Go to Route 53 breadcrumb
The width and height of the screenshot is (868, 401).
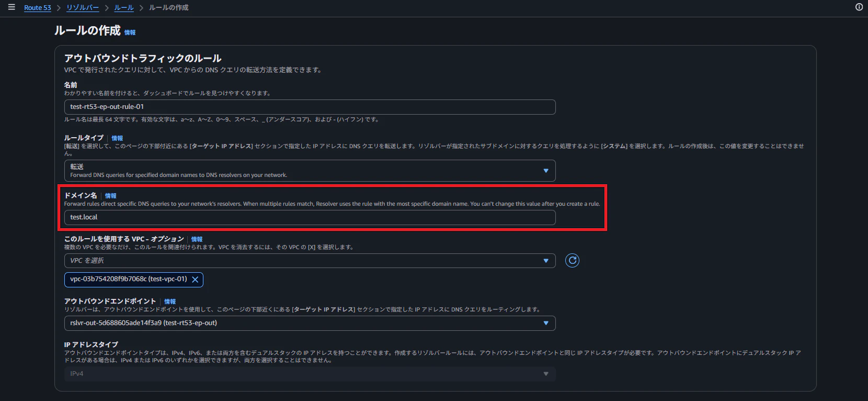[38, 8]
